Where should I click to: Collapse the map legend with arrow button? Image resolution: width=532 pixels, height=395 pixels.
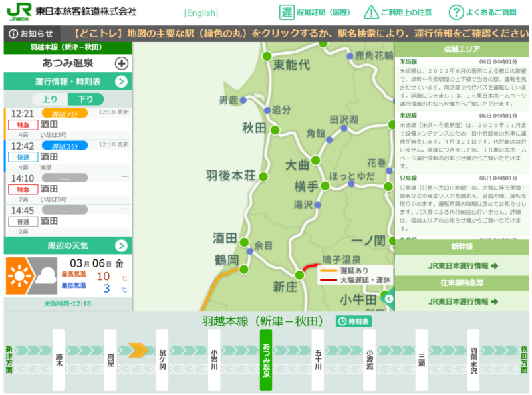pyautogui.click(x=389, y=299)
